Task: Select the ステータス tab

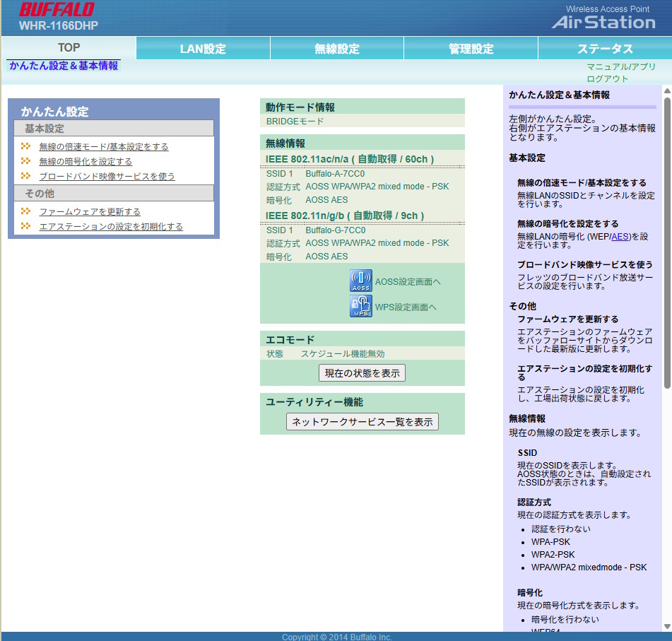Action: pos(605,49)
